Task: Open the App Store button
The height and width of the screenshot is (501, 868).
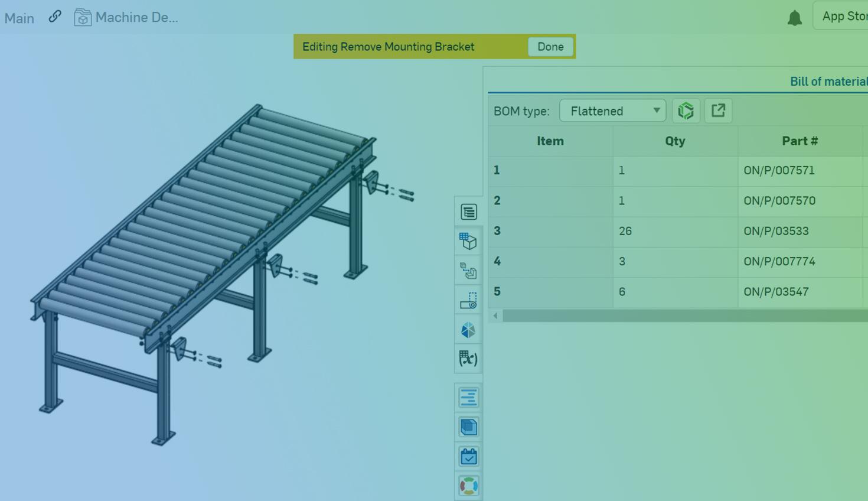Action: pyautogui.click(x=843, y=16)
